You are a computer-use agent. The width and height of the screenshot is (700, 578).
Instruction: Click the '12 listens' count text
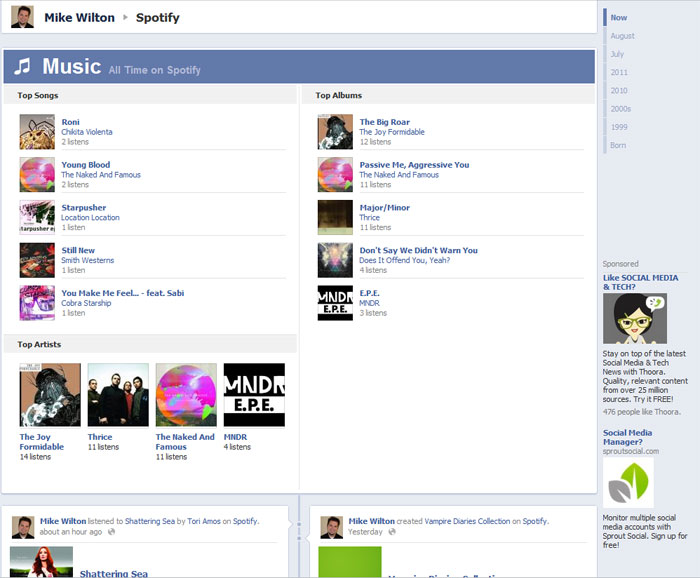pyautogui.click(x=375, y=141)
